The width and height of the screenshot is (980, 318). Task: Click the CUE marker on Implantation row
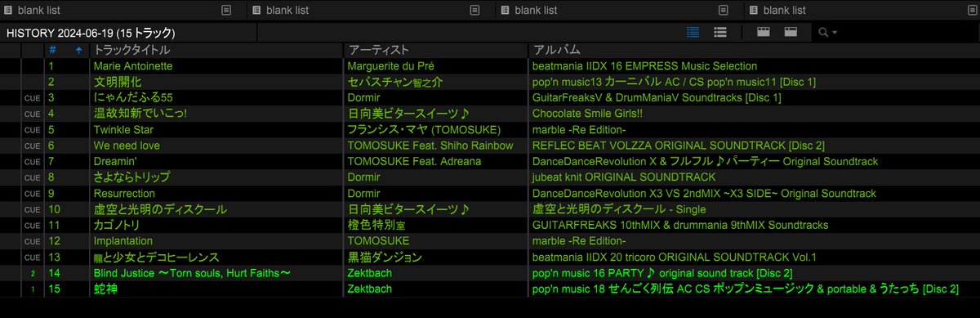pyautogui.click(x=33, y=242)
